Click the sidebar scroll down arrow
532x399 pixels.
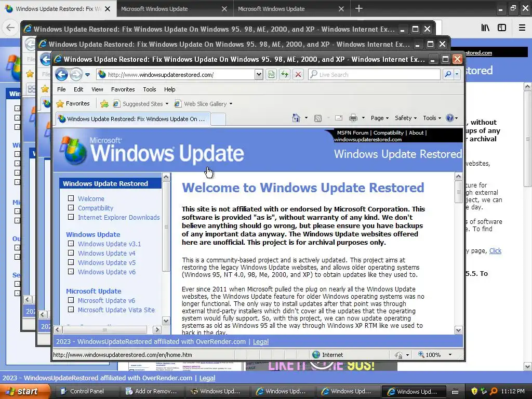pyautogui.click(x=166, y=321)
